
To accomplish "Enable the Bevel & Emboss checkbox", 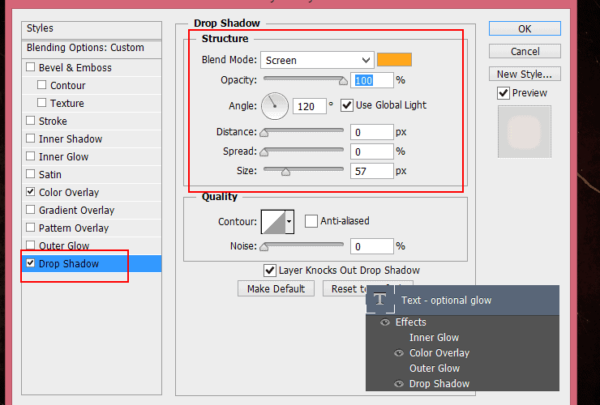I will pyautogui.click(x=31, y=68).
